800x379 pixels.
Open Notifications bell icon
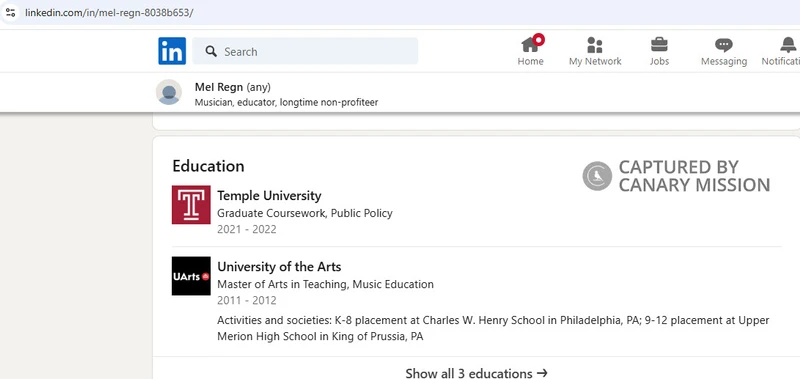788,45
